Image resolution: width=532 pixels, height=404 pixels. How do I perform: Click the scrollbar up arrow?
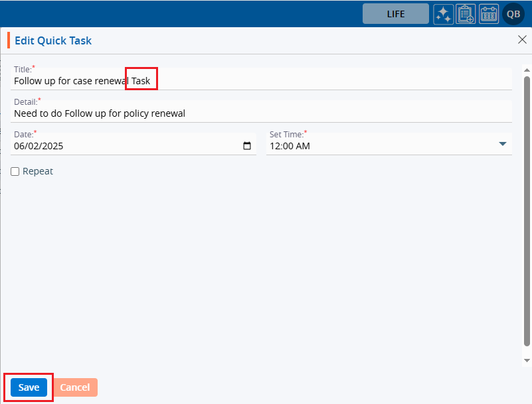[527, 70]
